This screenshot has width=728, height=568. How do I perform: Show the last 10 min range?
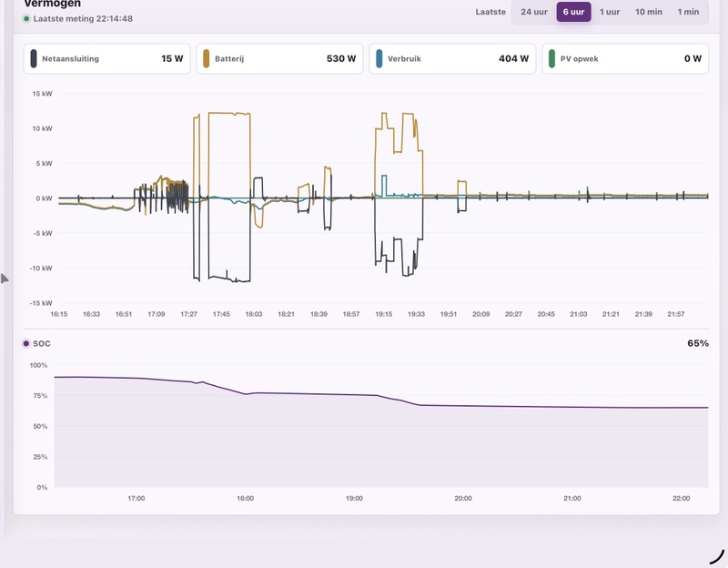coord(649,12)
